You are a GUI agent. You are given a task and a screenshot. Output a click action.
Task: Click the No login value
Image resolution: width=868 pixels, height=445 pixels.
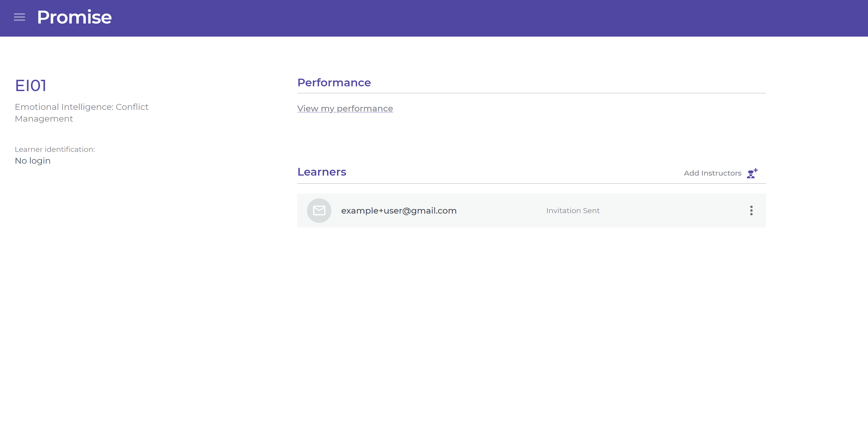click(x=33, y=161)
